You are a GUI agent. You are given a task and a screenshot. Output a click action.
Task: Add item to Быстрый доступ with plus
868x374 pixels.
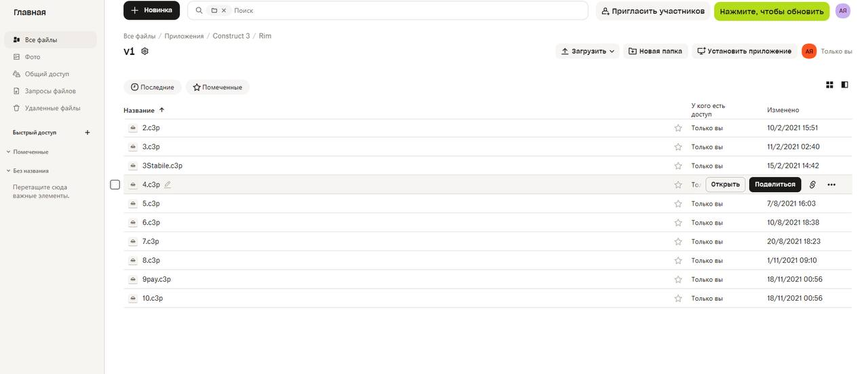click(87, 132)
